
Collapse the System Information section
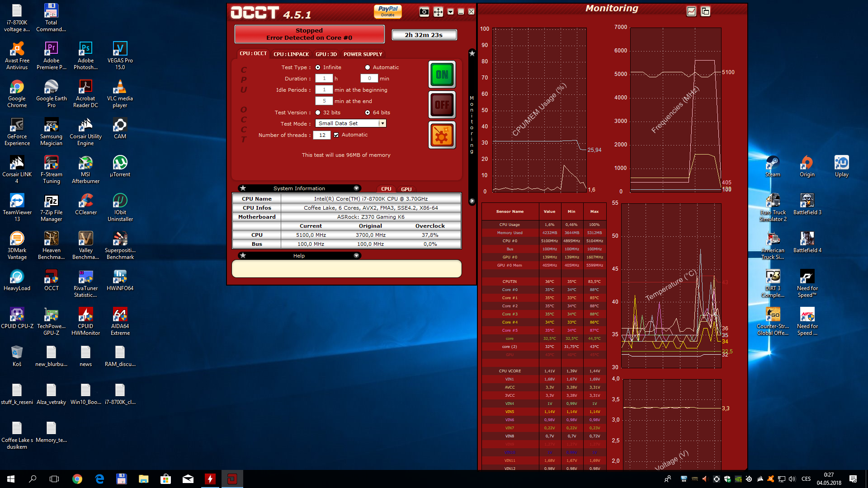[356, 188]
